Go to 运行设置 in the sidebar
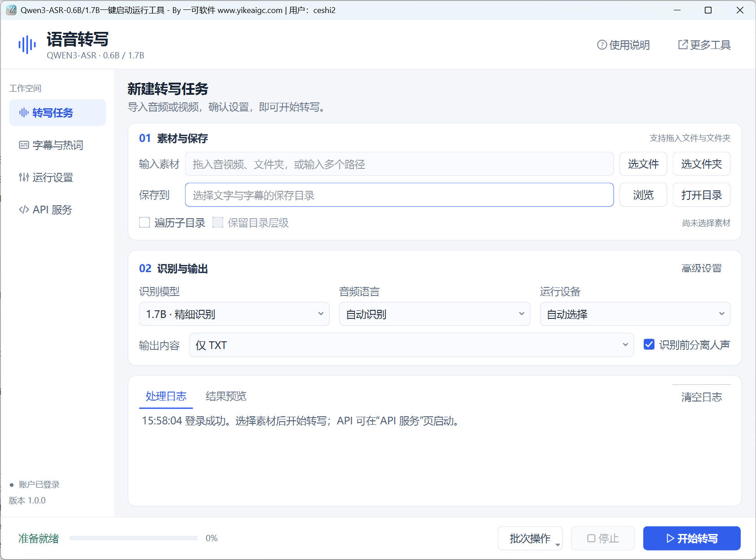Screen dimensions: 756x560 [x=57, y=177]
